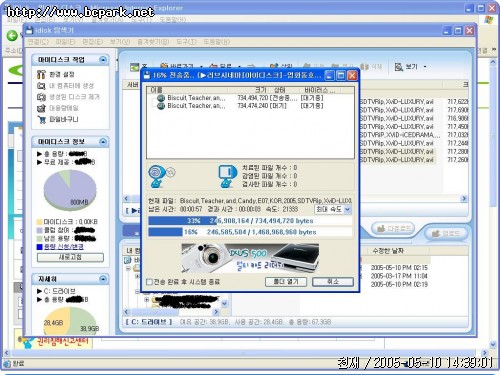
Task: Click the 800MB disk usage pie chart
Action: [70, 189]
